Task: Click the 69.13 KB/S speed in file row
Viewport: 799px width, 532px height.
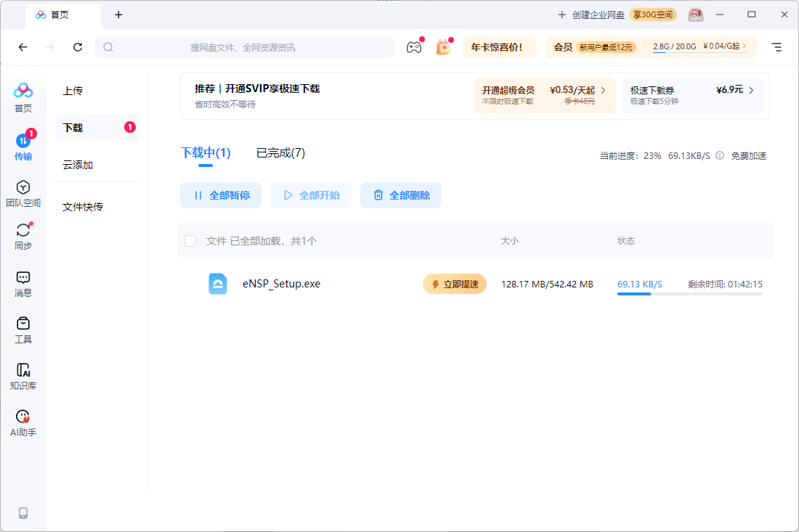Action: coord(639,284)
